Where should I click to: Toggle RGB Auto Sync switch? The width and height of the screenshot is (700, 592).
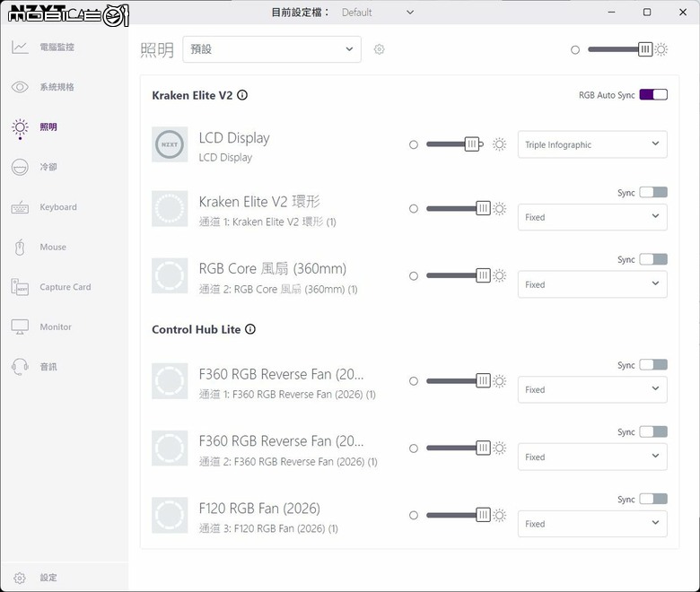coord(653,94)
